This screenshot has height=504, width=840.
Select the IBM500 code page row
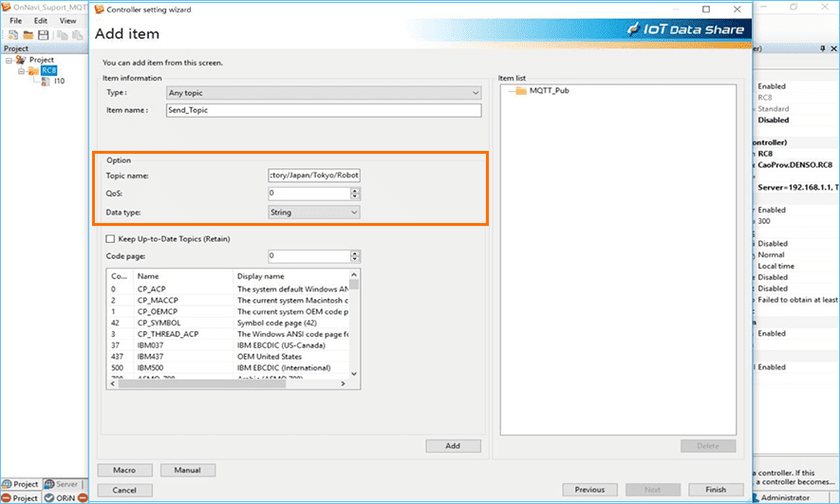[x=228, y=368]
